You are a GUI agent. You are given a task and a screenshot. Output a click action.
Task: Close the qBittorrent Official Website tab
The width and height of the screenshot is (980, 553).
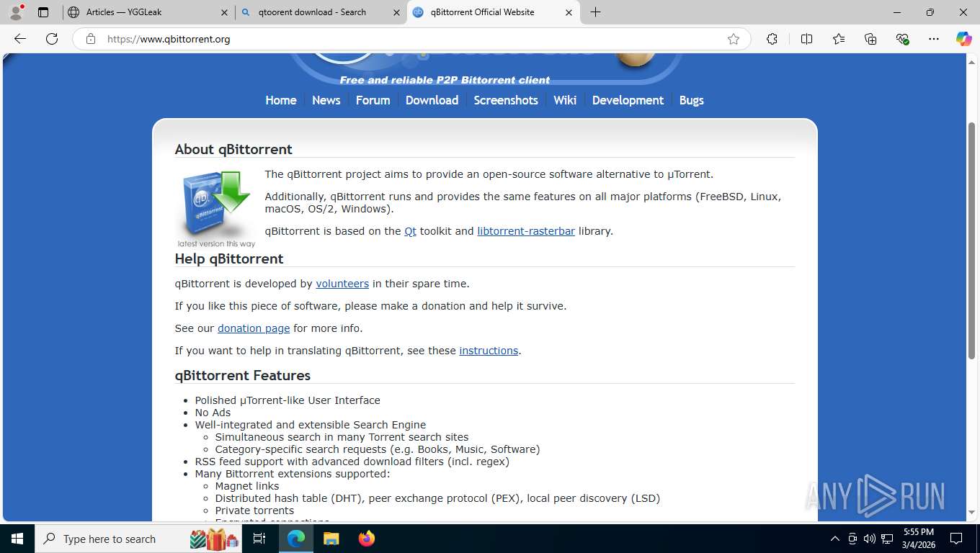[569, 12]
